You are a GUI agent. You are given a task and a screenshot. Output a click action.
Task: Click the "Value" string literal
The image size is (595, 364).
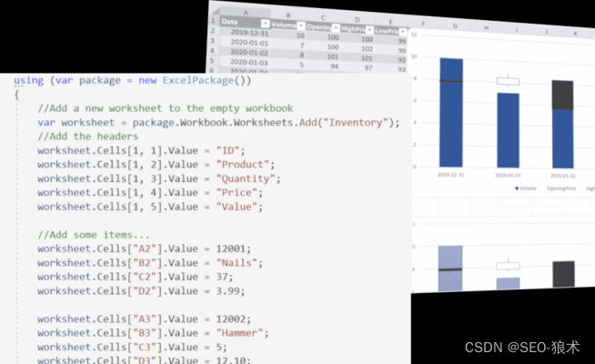point(237,207)
